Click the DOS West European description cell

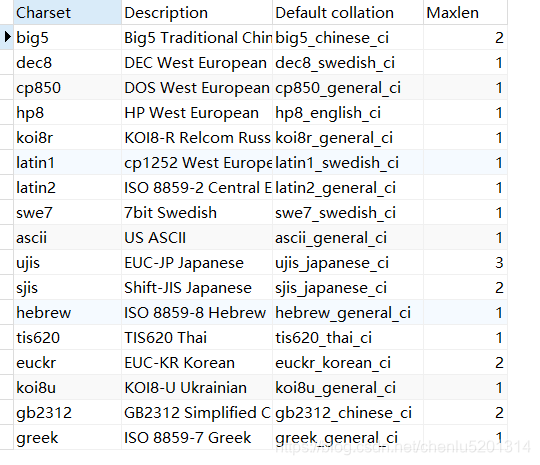(x=197, y=87)
